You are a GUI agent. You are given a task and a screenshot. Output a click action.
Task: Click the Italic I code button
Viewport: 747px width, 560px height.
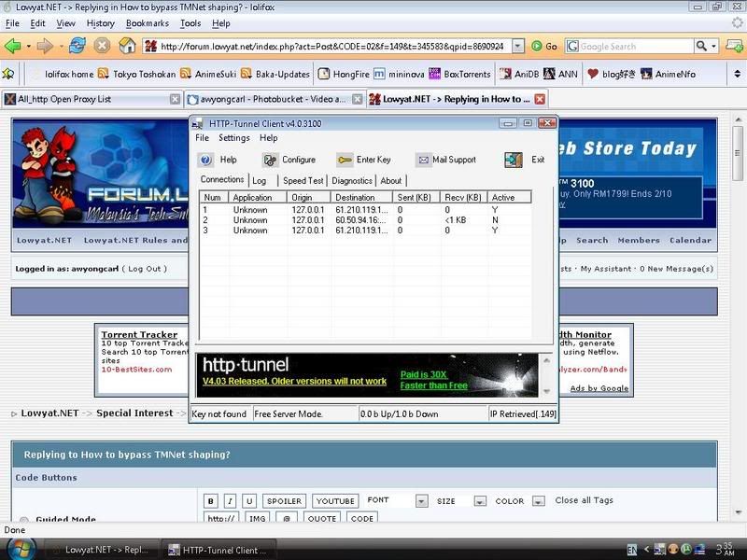(230, 501)
